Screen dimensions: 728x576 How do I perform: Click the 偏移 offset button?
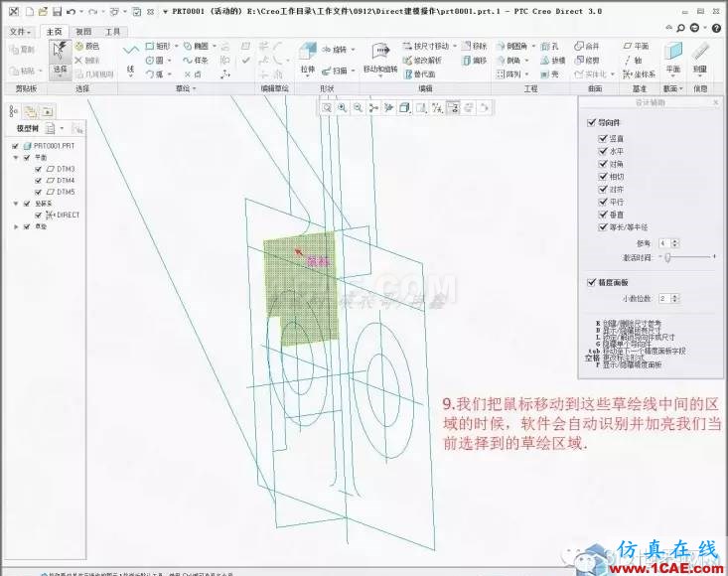click(x=475, y=61)
